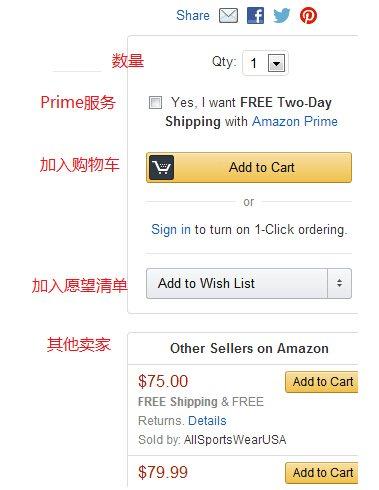The width and height of the screenshot is (379, 490).
Task: Click the Share label text
Action: point(193,16)
